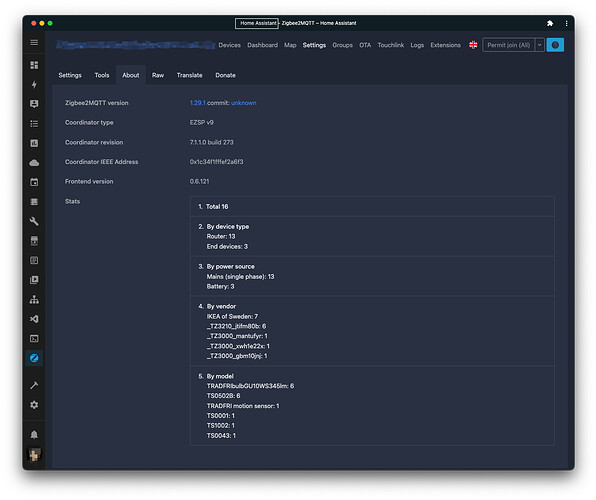
Task: Open the History chart icon
Action: click(x=34, y=143)
